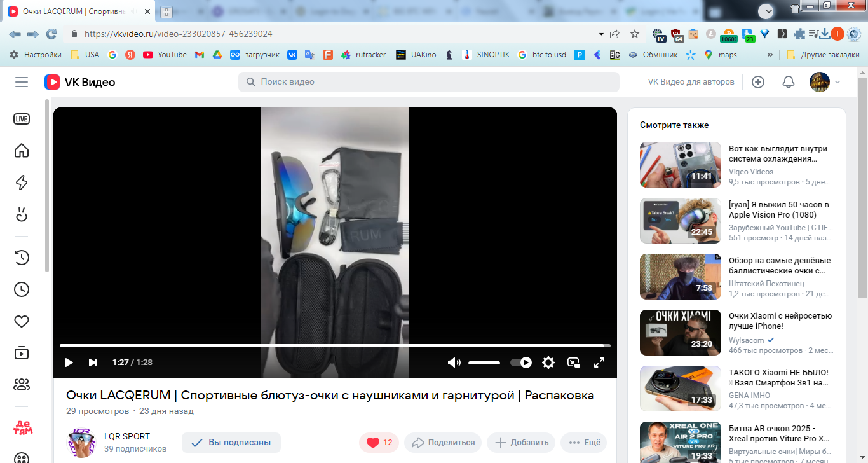Go forward to the next page
The image size is (868, 463).
pos(33,34)
